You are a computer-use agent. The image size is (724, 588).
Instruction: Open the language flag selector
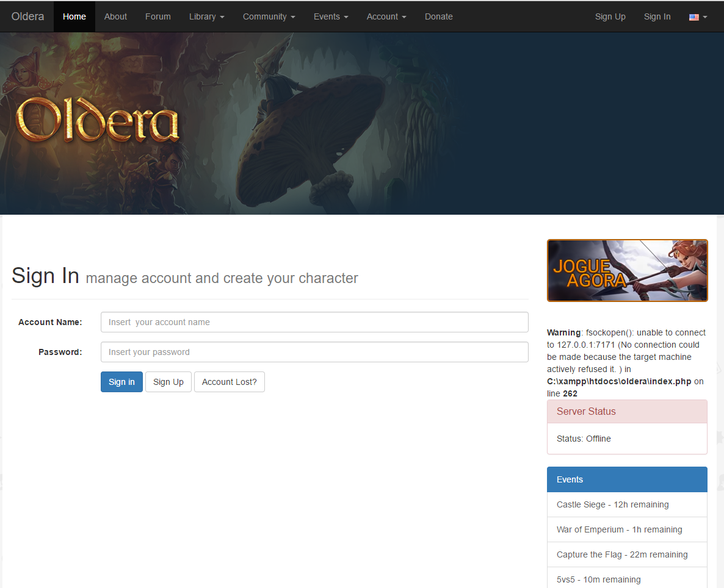[x=698, y=17]
